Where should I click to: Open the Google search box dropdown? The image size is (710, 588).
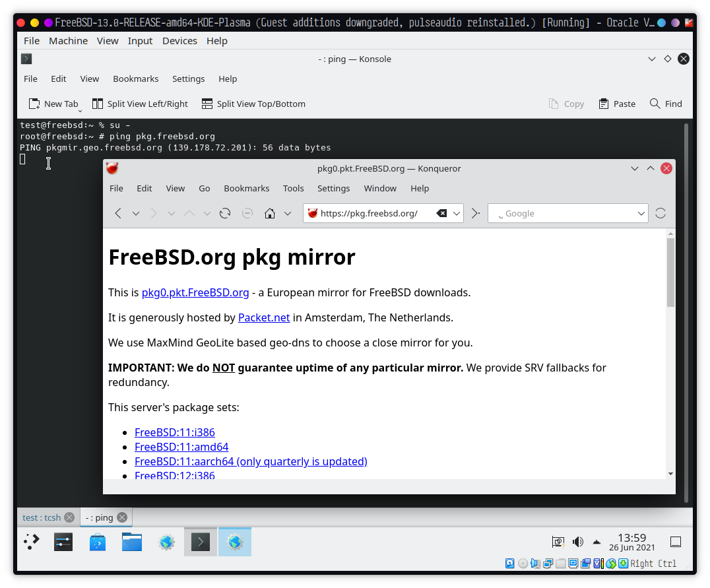641,213
